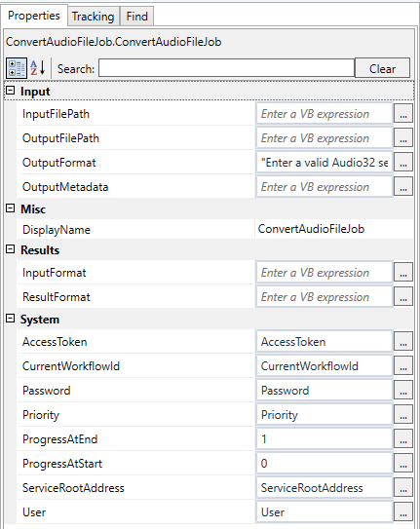Open expression editor for OutputFormat
The height and width of the screenshot is (529, 420).
tap(403, 163)
